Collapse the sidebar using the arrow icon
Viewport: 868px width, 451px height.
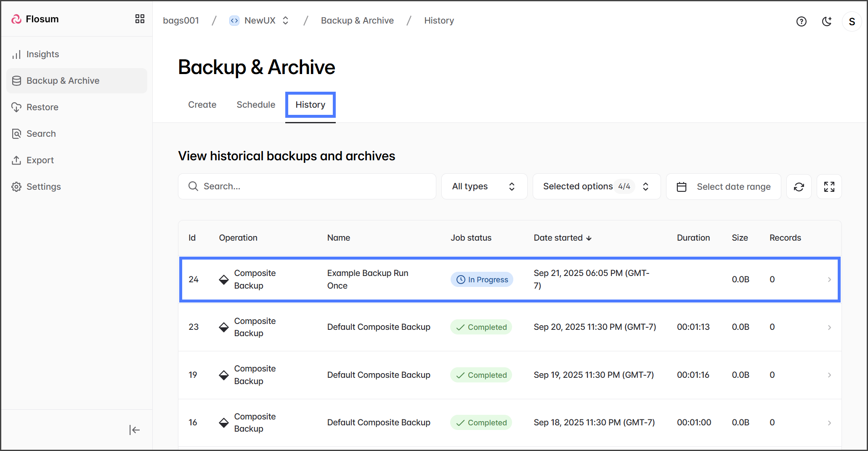click(134, 430)
